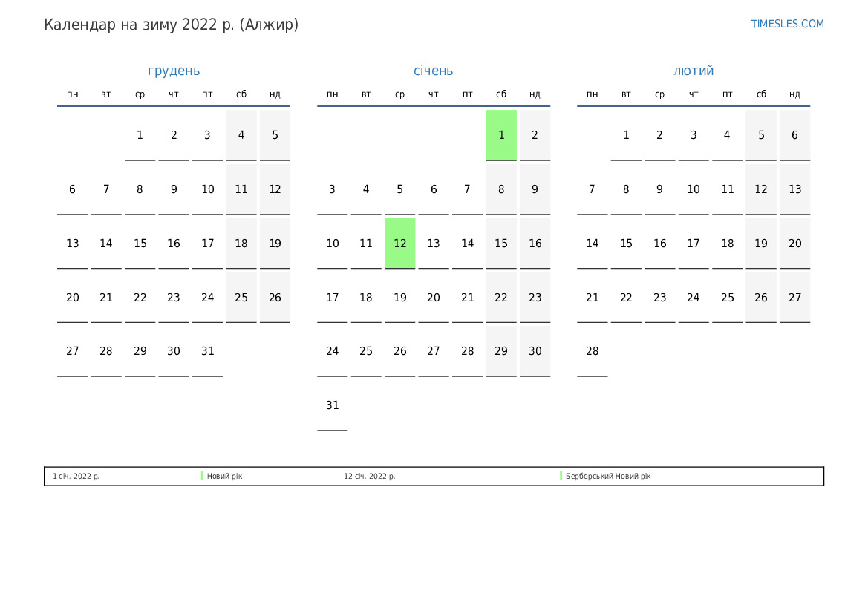Click the 'Новий рік' legend entry

[x=224, y=476]
